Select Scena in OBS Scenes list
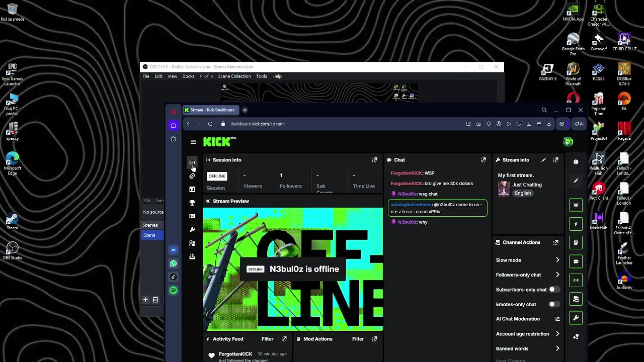Viewport: 644px width, 362px height. tap(153, 235)
